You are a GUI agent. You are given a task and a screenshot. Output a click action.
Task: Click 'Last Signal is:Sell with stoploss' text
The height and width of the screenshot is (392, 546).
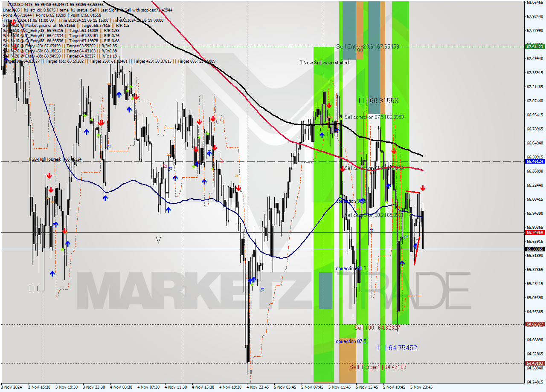(128, 9)
